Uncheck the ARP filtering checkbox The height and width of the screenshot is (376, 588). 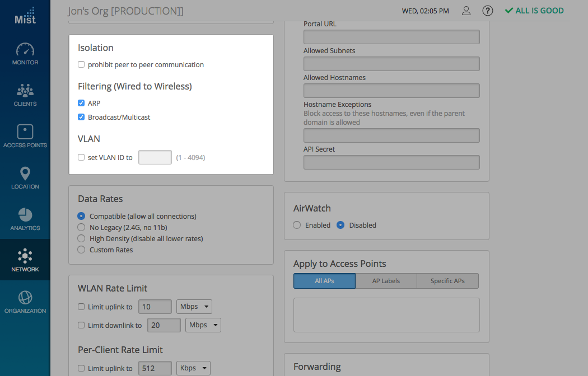click(x=81, y=104)
